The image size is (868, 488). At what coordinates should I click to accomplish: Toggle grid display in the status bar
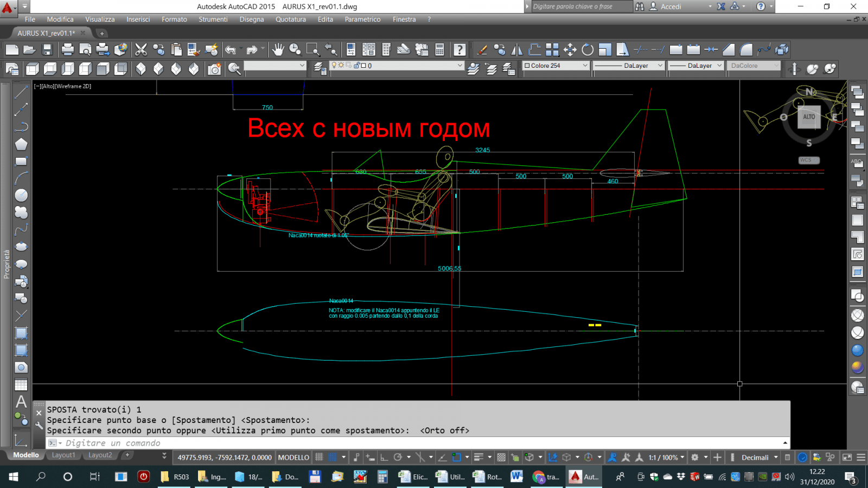point(319,457)
